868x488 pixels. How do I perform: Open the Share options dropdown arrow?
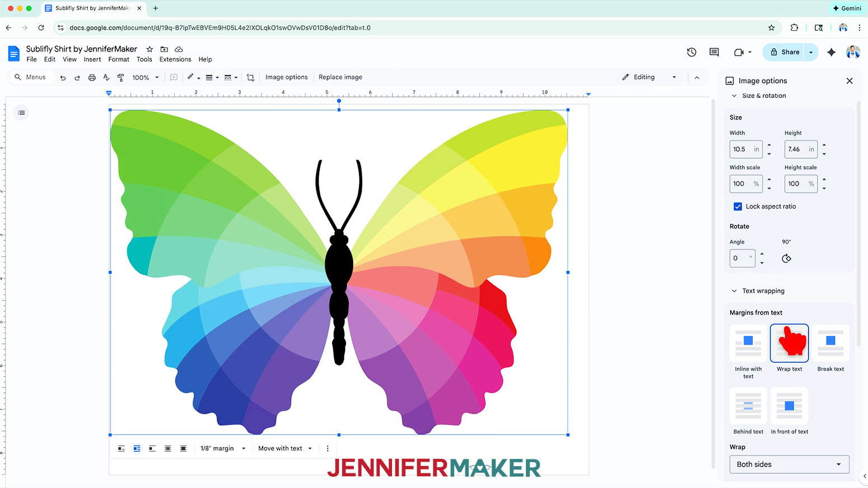pos(811,52)
